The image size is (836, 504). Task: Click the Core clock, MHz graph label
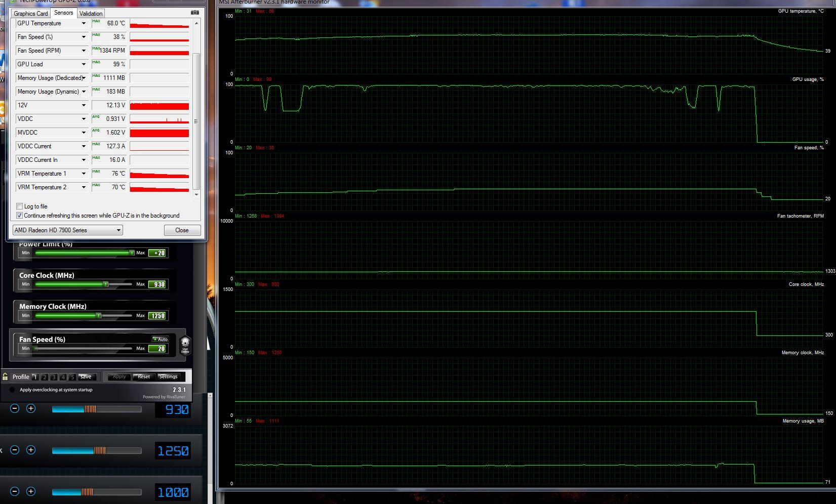(x=806, y=284)
